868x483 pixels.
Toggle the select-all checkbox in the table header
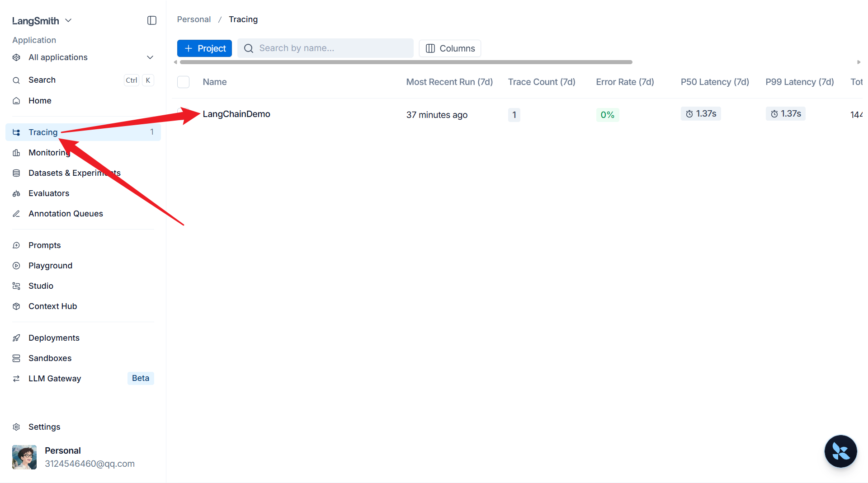pos(183,82)
